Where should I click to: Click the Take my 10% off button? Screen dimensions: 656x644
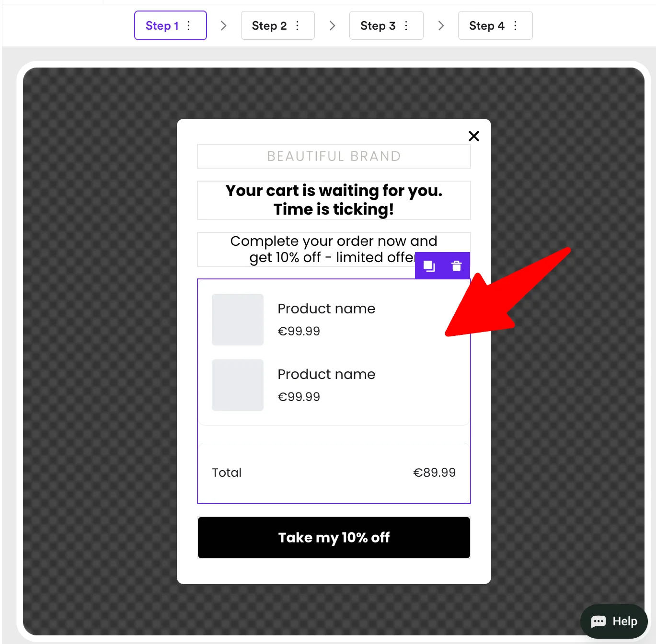[334, 538]
